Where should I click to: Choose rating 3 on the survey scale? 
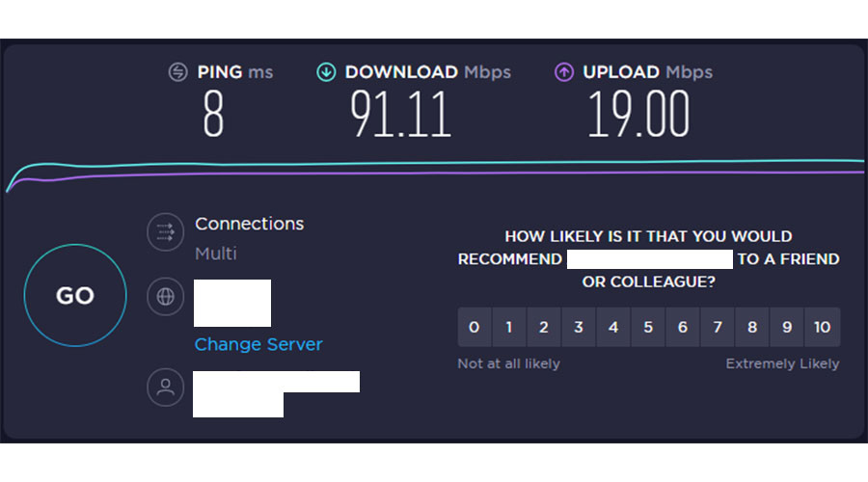(x=579, y=327)
